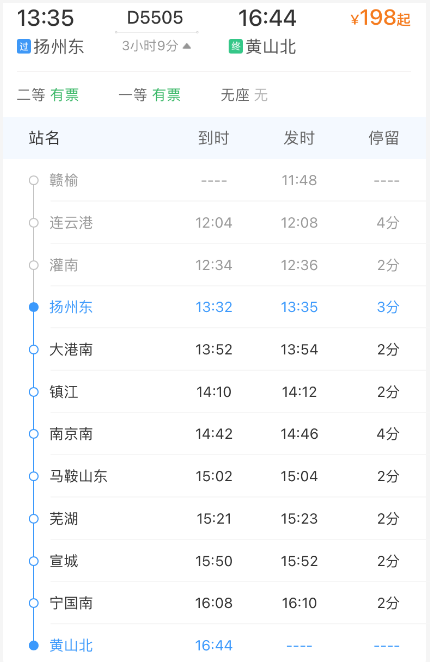Image resolution: width=430 pixels, height=662 pixels.
Task: Select the 赣榆 station circle marker
Action: tap(33, 181)
